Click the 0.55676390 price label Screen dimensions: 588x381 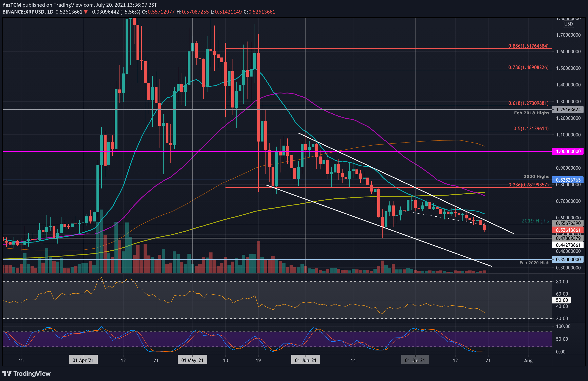[x=568, y=223]
